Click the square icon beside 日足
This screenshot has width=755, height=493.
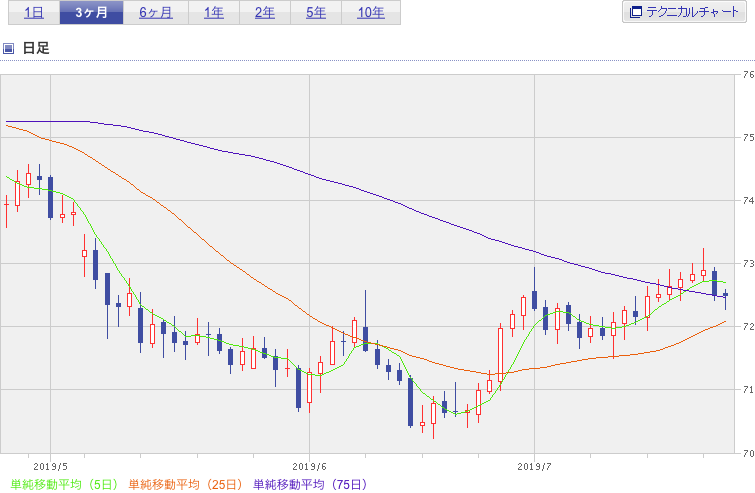pos(8,48)
